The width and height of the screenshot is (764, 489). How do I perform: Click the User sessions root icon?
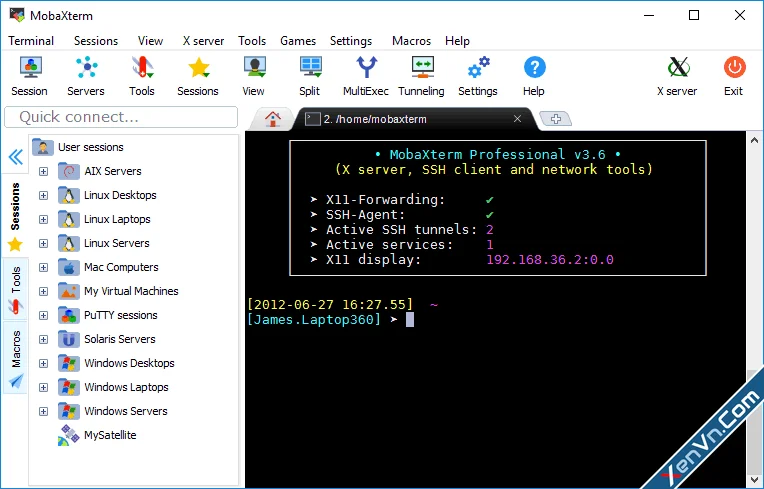43,147
